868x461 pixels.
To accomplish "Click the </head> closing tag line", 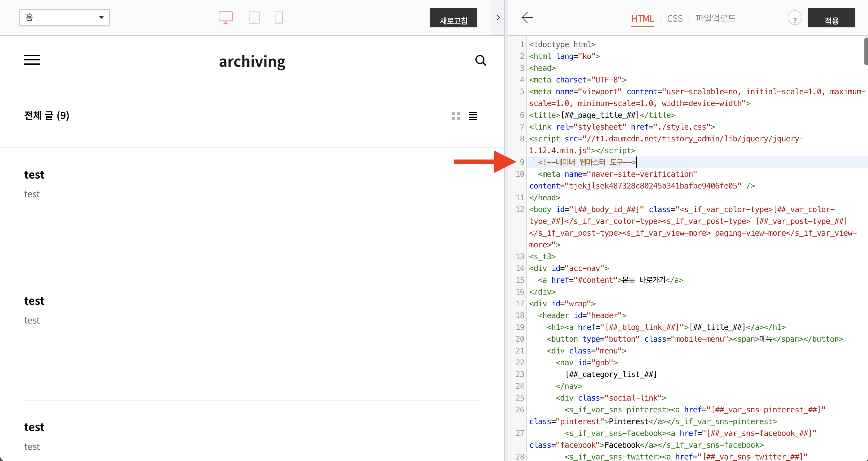I will (545, 198).
